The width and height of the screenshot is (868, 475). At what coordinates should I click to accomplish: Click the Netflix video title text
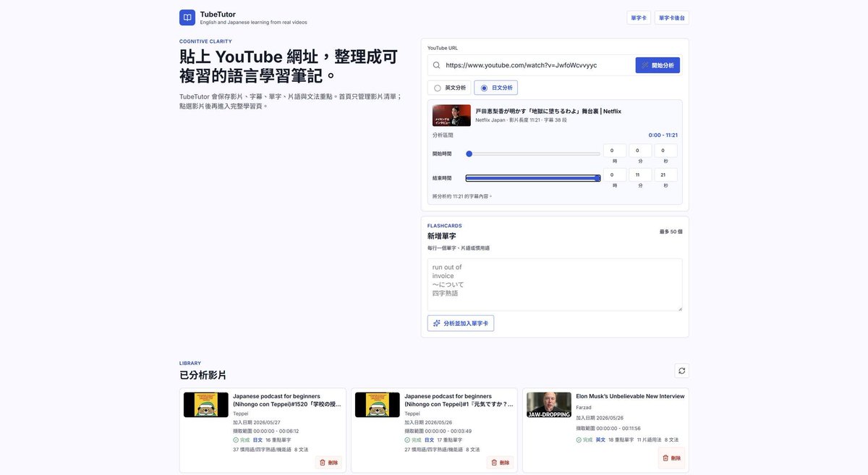tap(548, 112)
